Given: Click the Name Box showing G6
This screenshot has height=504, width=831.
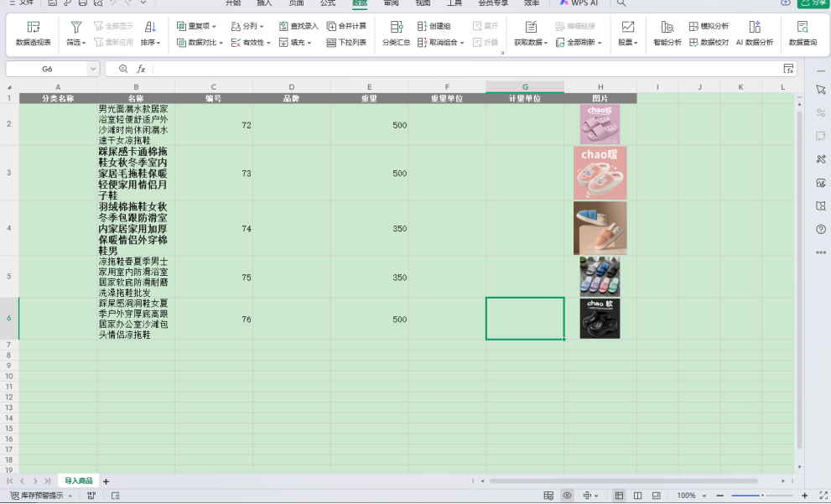Looking at the screenshot, I should (47, 69).
